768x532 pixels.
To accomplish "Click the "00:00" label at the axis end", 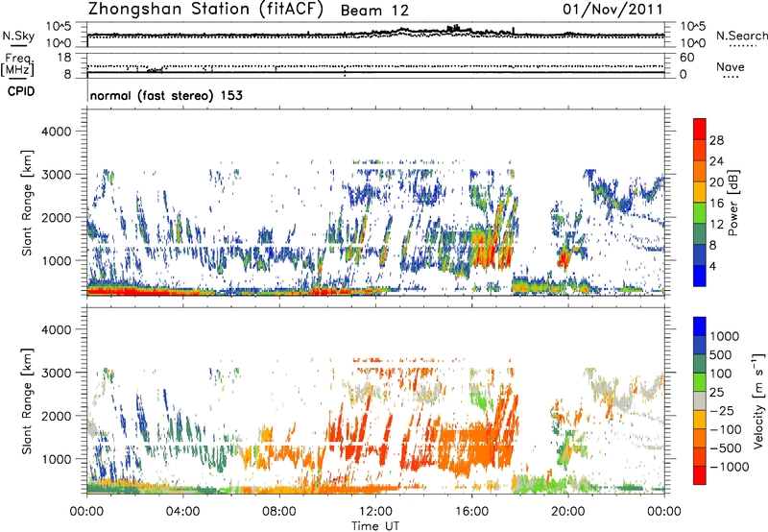I will click(664, 512).
